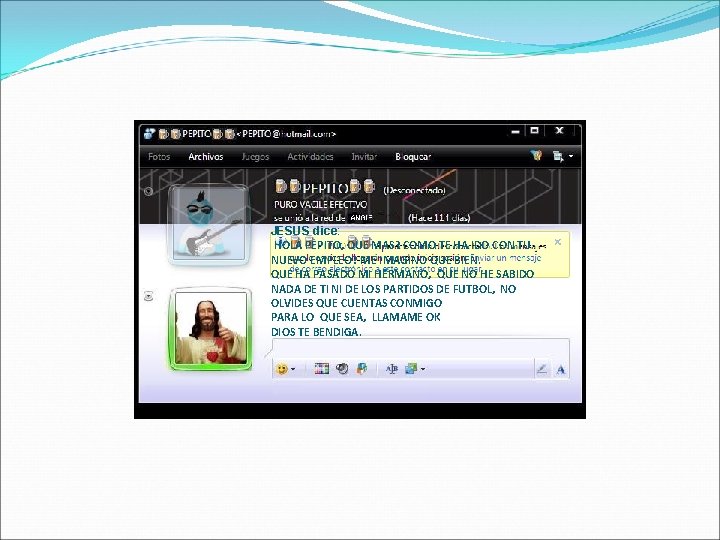The image size is (720, 540).
Task: Click the "(Hace 111 días)" text
Action: [x=439, y=218]
